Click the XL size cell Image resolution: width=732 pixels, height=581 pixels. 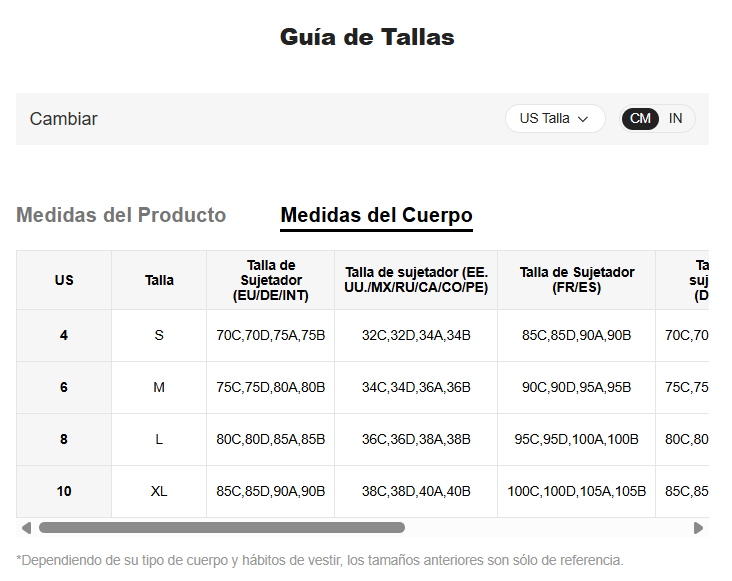[x=159, y=491]
